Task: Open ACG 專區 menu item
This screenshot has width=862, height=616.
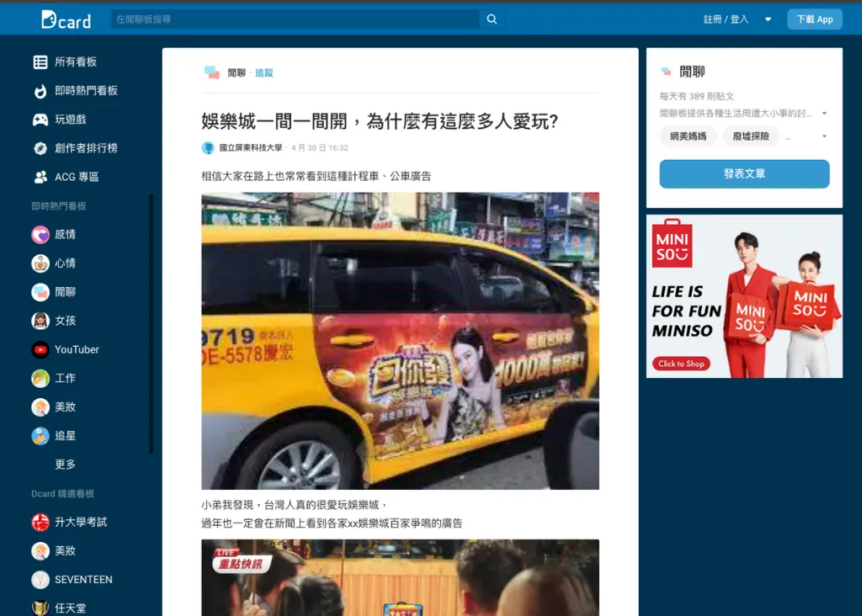Action: click(77, 177)
